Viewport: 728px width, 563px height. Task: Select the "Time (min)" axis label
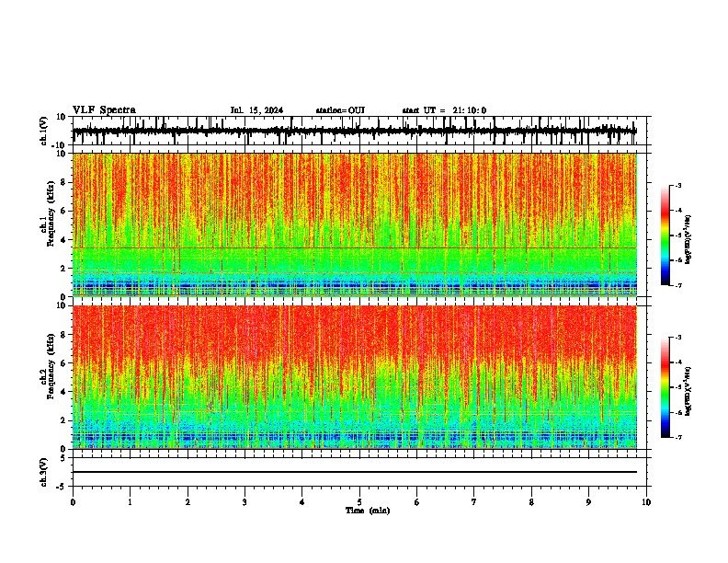point(368,511)
